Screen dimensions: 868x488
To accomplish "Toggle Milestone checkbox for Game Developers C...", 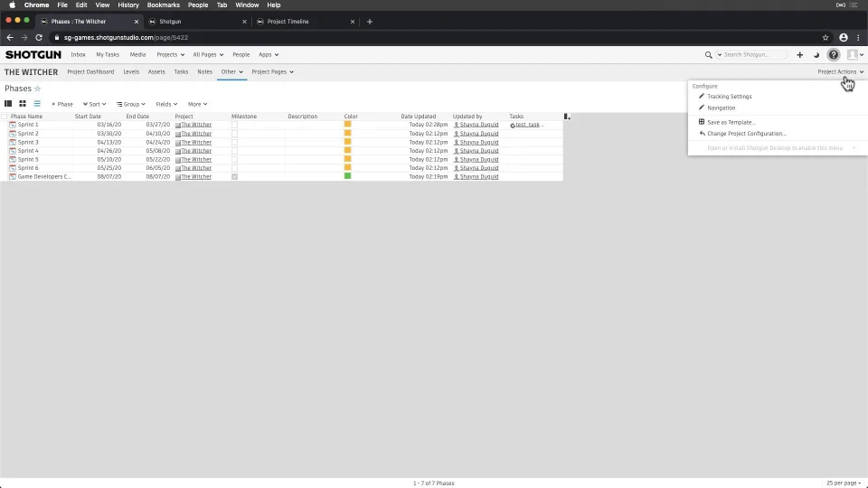I will point(235,176).
